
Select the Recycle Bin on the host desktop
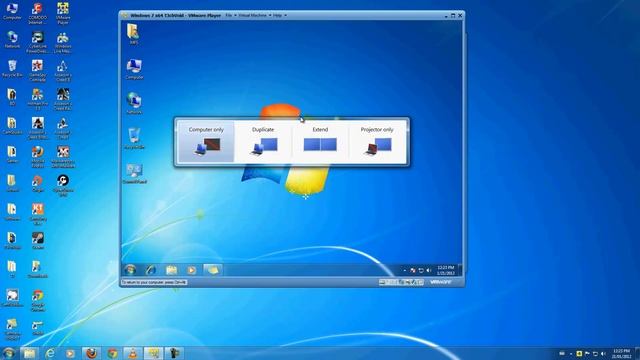tap(12, 68)
